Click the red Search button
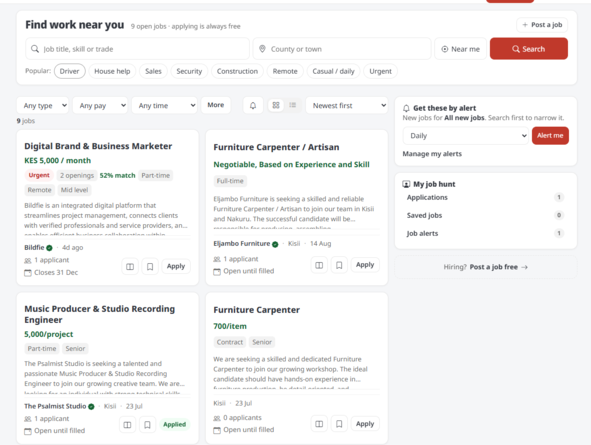Viewport: 591px width, 445px height. pyautogui.click(x=529, y=49)
